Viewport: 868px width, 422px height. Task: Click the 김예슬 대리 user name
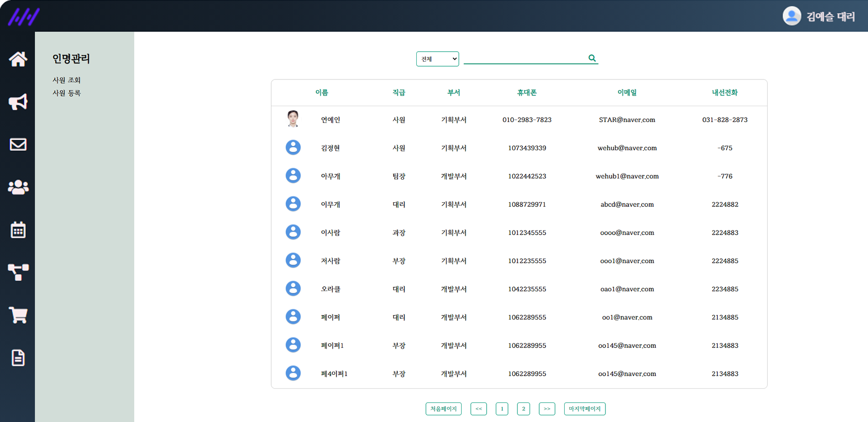(831, 17)
